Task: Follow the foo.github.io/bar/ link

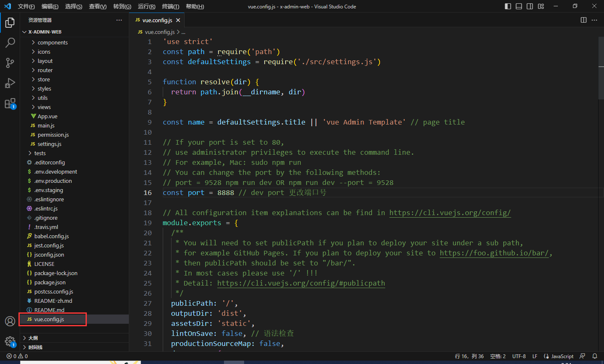Action: [494, 253]
